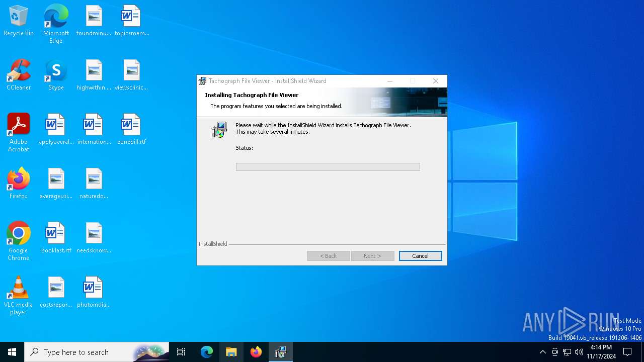Open the notification center icon
This screenshot has width=644, height=362.
click(x=627, y=352)
